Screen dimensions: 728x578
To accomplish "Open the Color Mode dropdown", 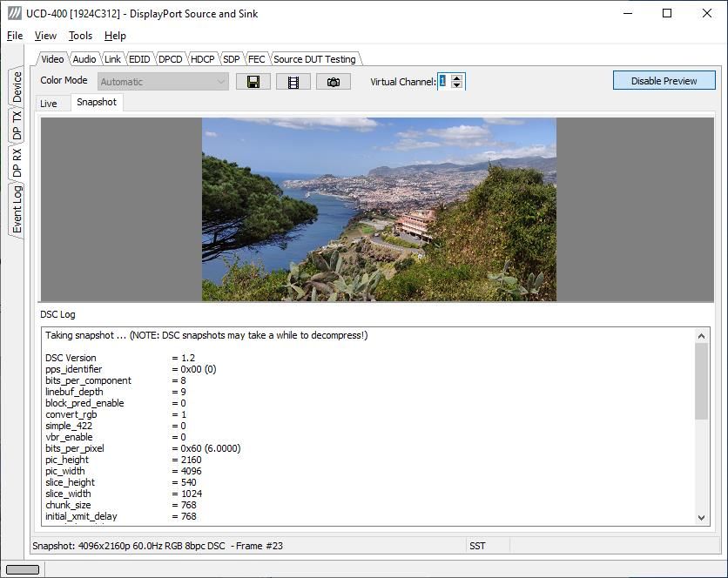I will (x=163, y=82).
